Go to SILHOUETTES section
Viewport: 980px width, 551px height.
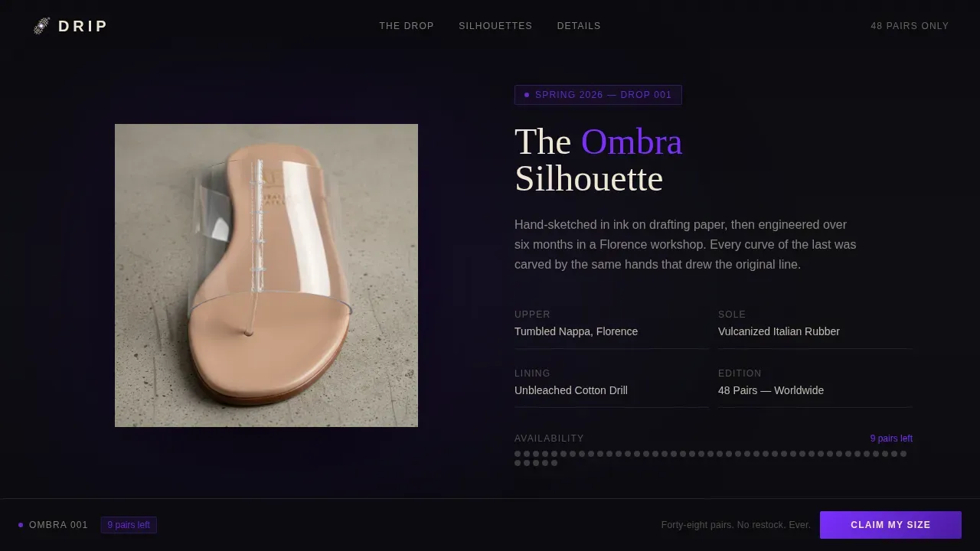point(495,26)
